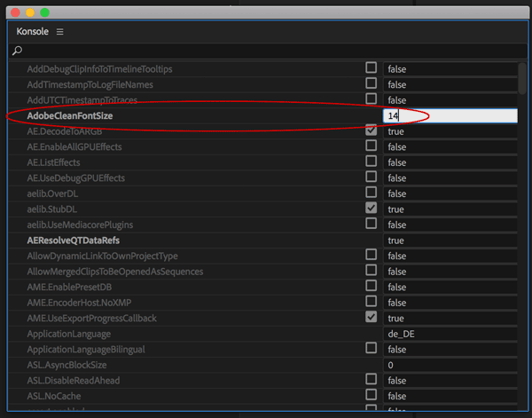Click inside the Konsole search field

click(x=266, y=52)
